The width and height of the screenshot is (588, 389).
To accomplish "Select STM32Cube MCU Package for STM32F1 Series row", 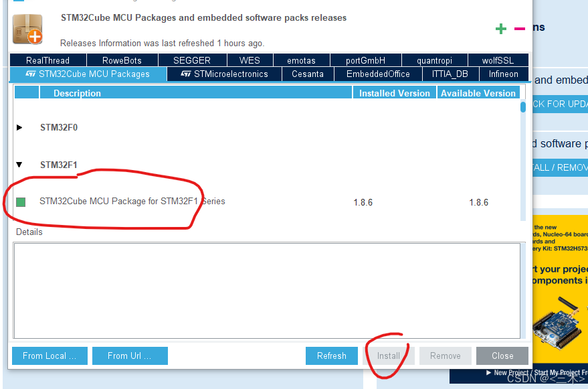I will [x=267, y=202].
